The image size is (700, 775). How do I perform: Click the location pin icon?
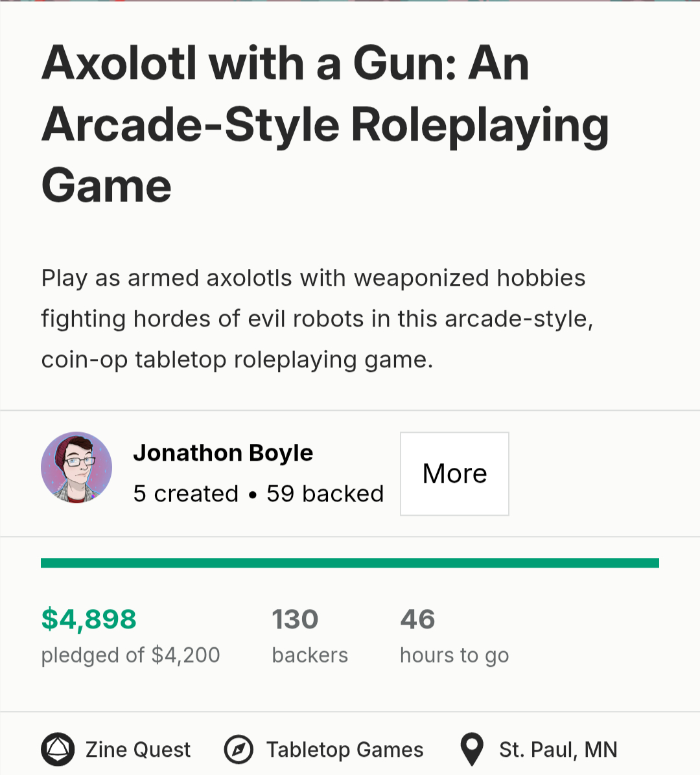pyautogui.click(x=472, y=750)
